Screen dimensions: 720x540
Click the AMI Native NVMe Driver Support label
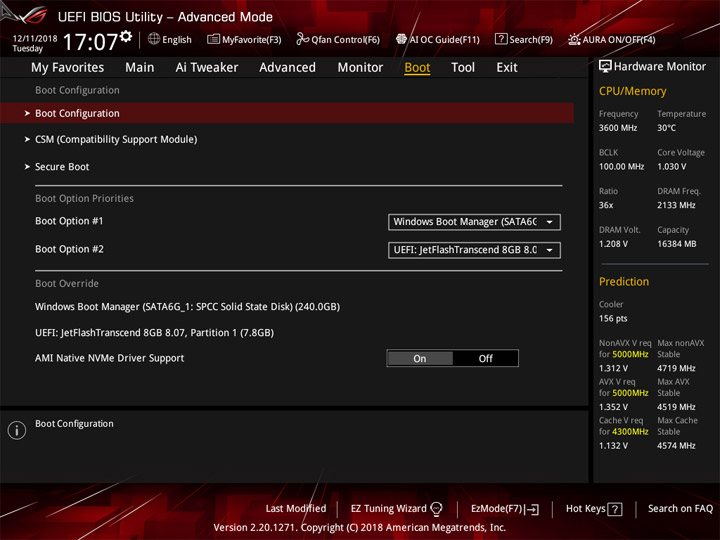(x=109, y=358)
